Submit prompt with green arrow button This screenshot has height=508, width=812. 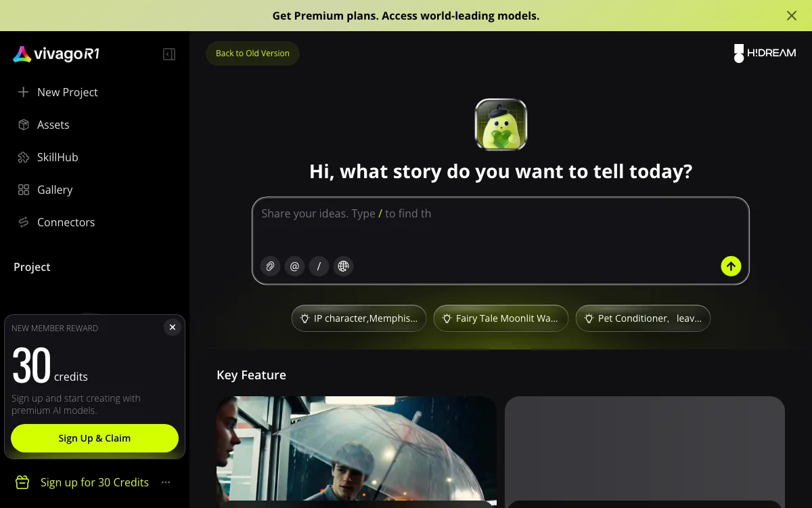click(x=731, y=266)
